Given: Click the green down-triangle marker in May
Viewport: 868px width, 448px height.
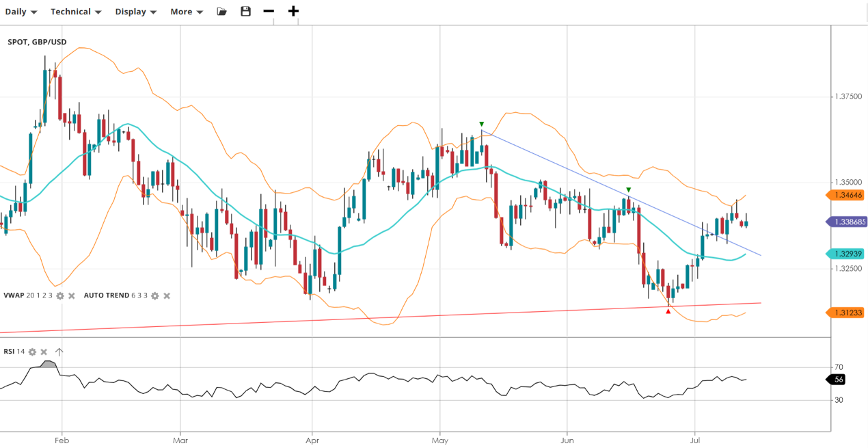Looking at the screenshot, I should [x=481, y=124].
